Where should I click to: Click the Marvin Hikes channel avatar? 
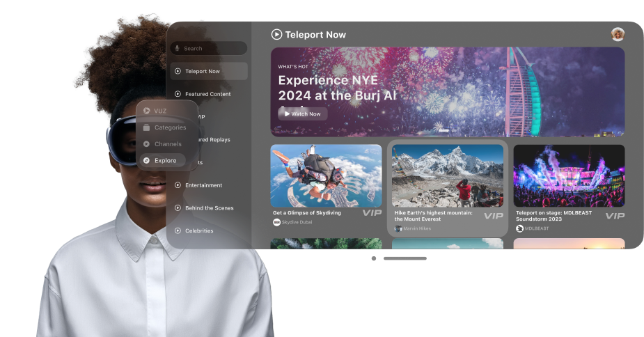coord(398,228)
